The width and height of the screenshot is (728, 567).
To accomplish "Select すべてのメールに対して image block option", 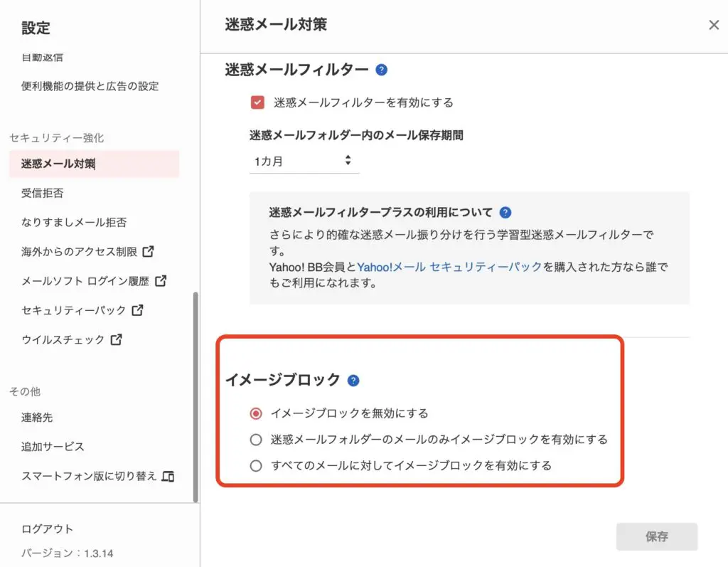I will tap(256, 466).
